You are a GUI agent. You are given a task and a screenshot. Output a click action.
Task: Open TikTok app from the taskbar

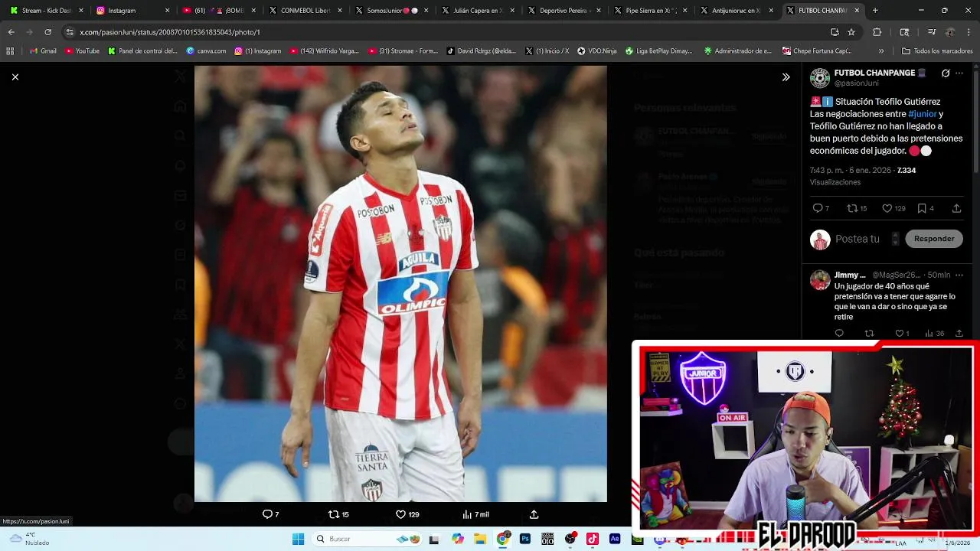pyautogui.click(x=593, y=539)
